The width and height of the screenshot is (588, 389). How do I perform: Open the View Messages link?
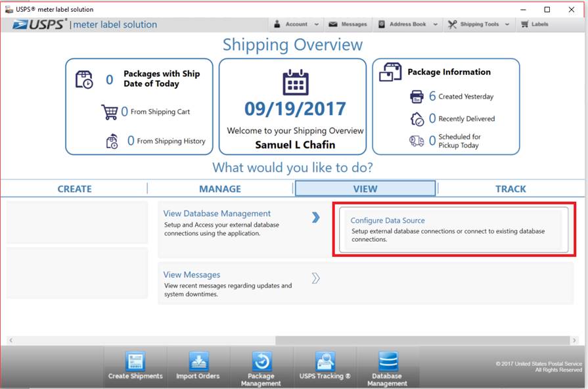coord(192,275)
